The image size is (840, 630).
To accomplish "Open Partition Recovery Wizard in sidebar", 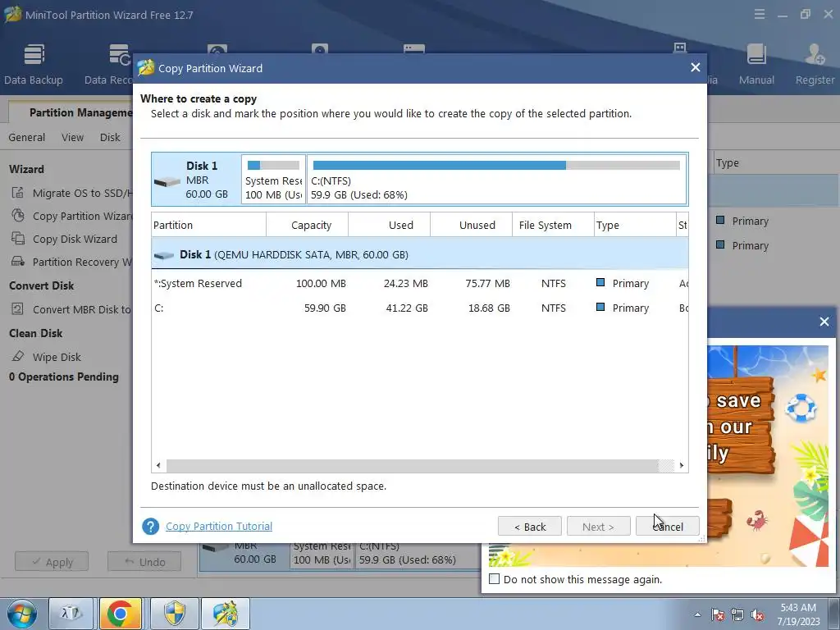I will pyautogui.click(x=72, y=262).
